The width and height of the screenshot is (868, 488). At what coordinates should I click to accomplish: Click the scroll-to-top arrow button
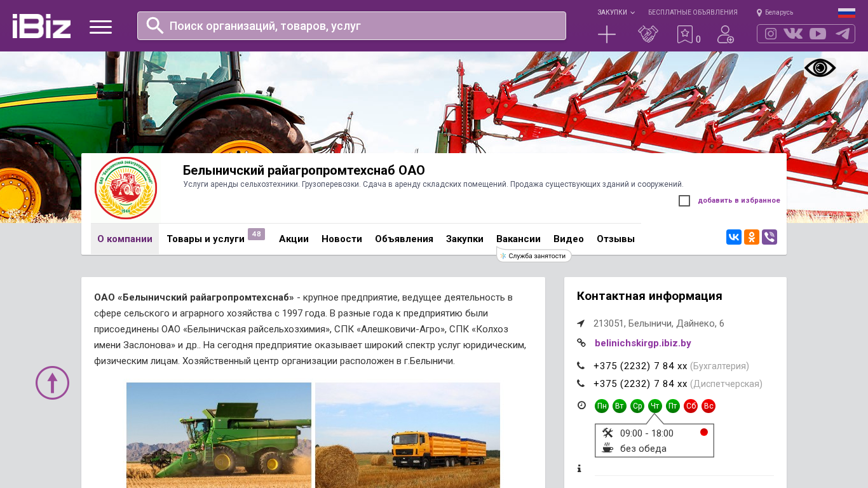[x=52, y=383]
